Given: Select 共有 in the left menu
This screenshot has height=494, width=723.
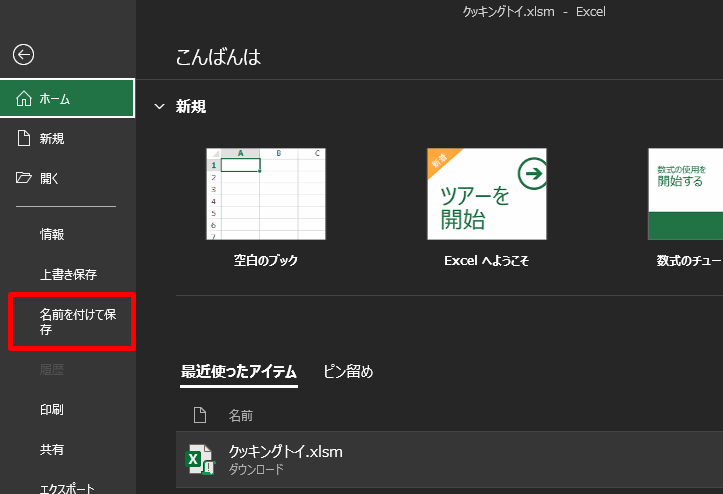Looking at the screenshot, I should pos(53,450).
